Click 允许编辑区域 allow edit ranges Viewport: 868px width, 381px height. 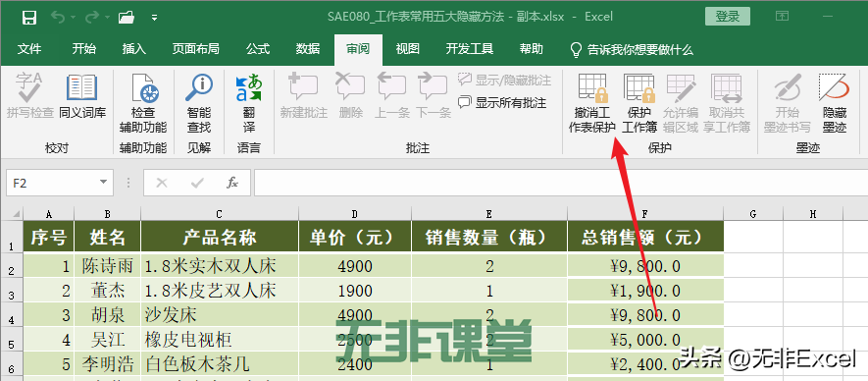tap(681, 103)
